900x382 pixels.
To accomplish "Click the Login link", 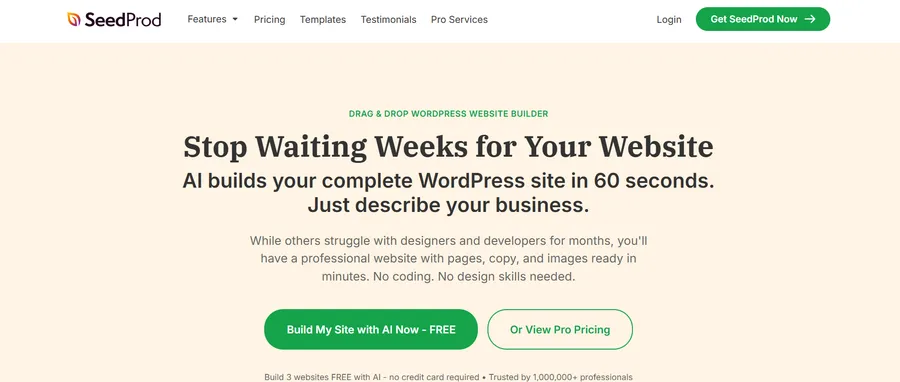I will [x=669, y=20].
